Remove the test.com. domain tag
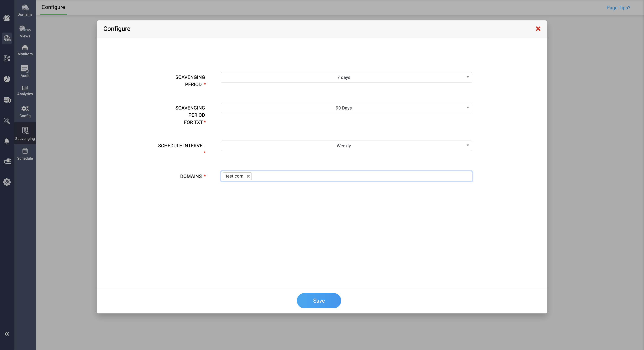This screenshot has height=350, width=644. click(x=248, y=176)
